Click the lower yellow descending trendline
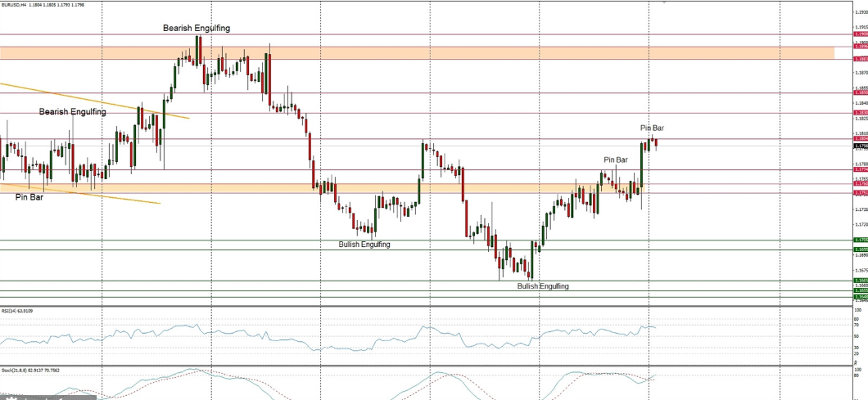868x400 pixels. pyautogui.click(x=82, y=191)
